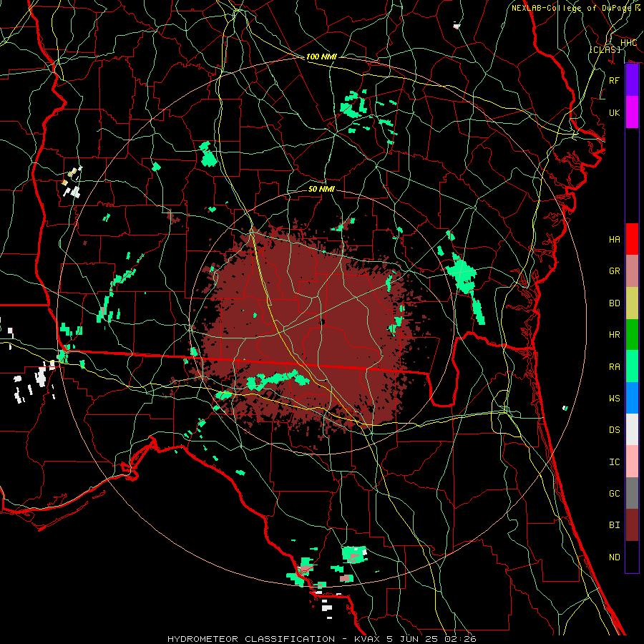Click the RF purple legend swatch
This screenshot has width=644, height=644.
click(x=632, y=80)
